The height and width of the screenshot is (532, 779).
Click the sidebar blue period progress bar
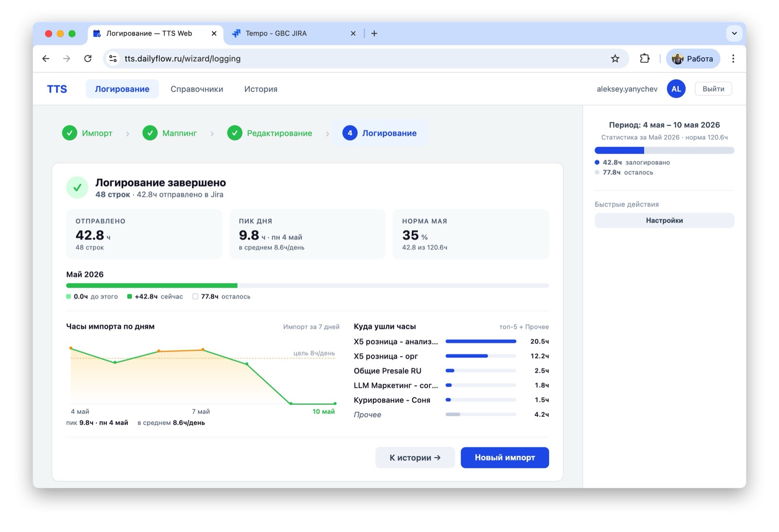pos(619,150)
